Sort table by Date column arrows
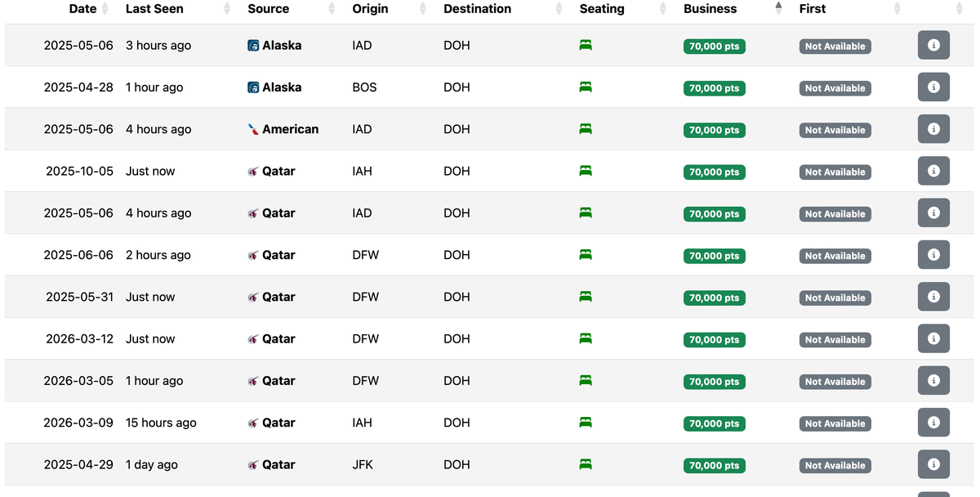The width and height of the screenshot is (980, 497). [105, 9]
